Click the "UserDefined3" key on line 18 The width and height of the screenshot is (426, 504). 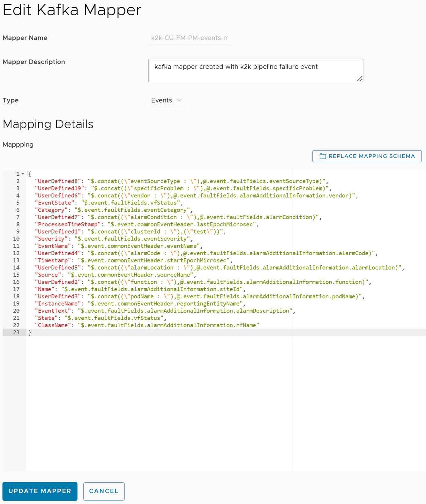58,297
